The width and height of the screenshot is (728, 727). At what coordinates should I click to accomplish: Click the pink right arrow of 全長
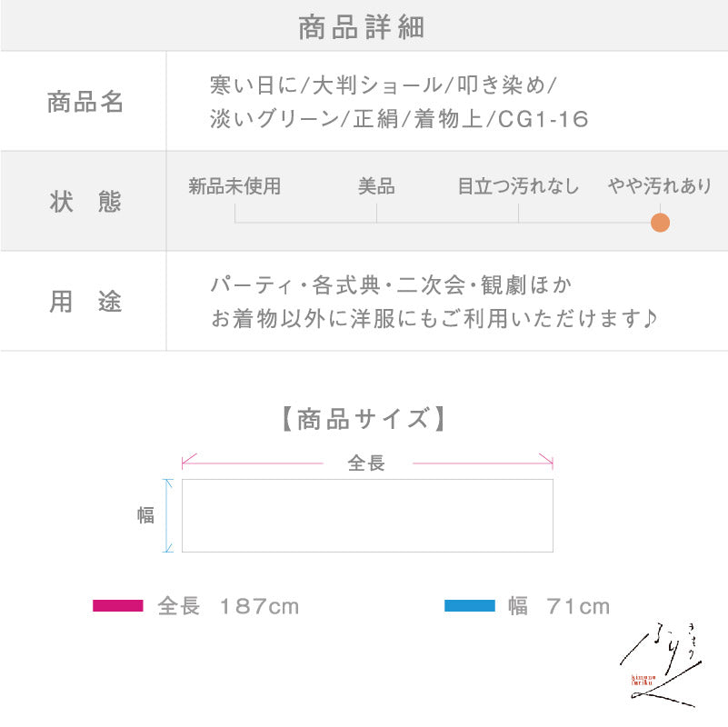[x=483, y=461]
